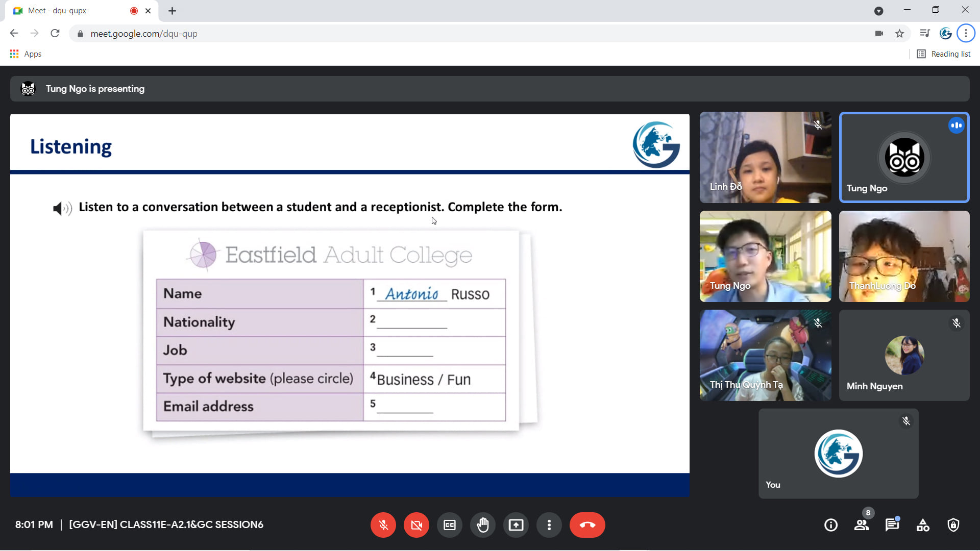Click the speaker audio icon on slide
980x551 pixels.
62,208
